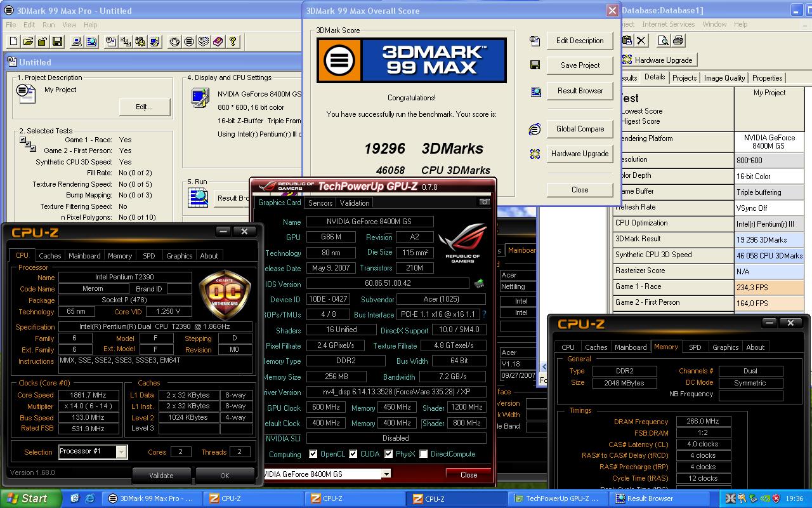812x508 pixels.
Task: Open the File menu in 3DMark
Action: (11, 25)
